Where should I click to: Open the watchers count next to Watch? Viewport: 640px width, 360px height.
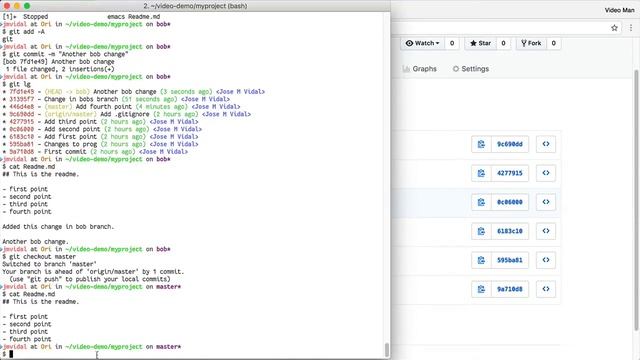[x=452, y=43]
